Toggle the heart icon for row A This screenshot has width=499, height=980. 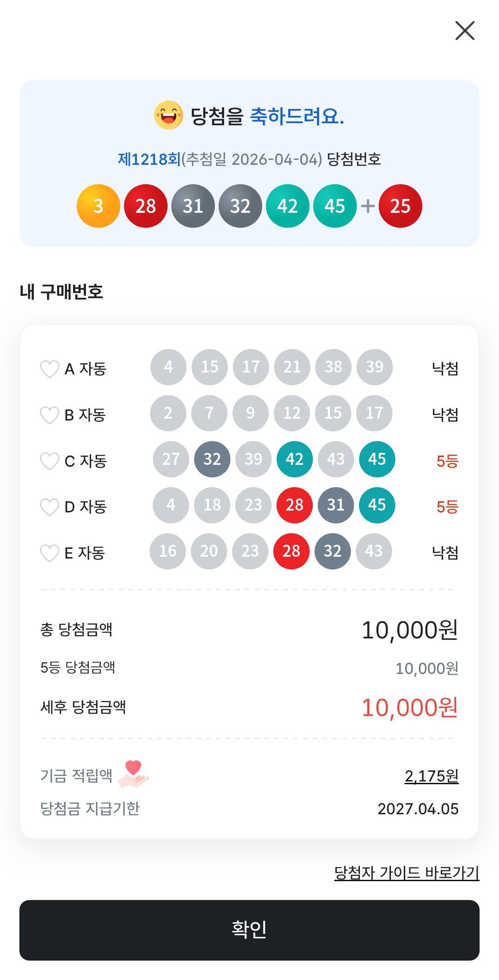(x=49, y=369)
